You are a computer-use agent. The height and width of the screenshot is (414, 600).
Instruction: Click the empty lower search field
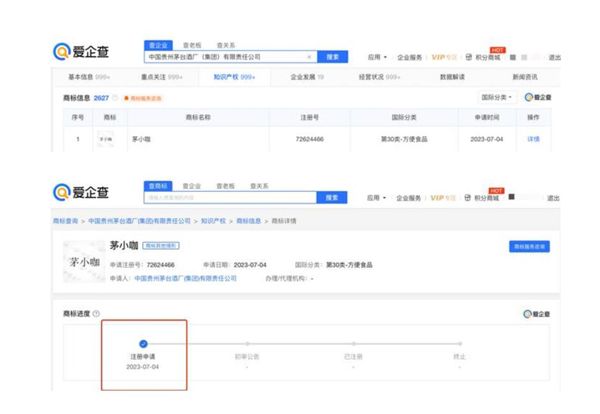coord(230,197)
